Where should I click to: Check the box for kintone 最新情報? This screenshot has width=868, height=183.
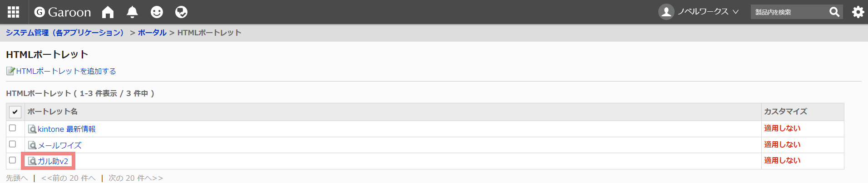(x=13, y=128)
